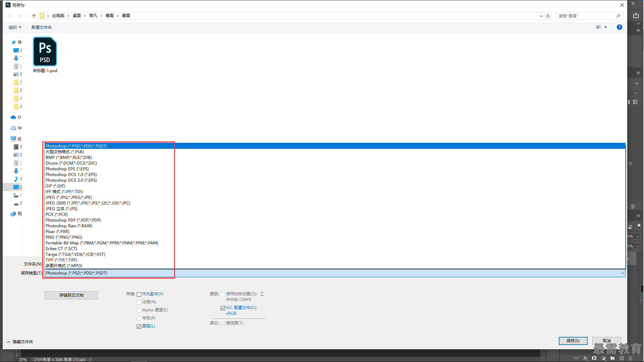Screen dimensions: 644x362
Task: Click Photoshop share icon at top right
Action: pyautogui.click(x=636, y=15)
